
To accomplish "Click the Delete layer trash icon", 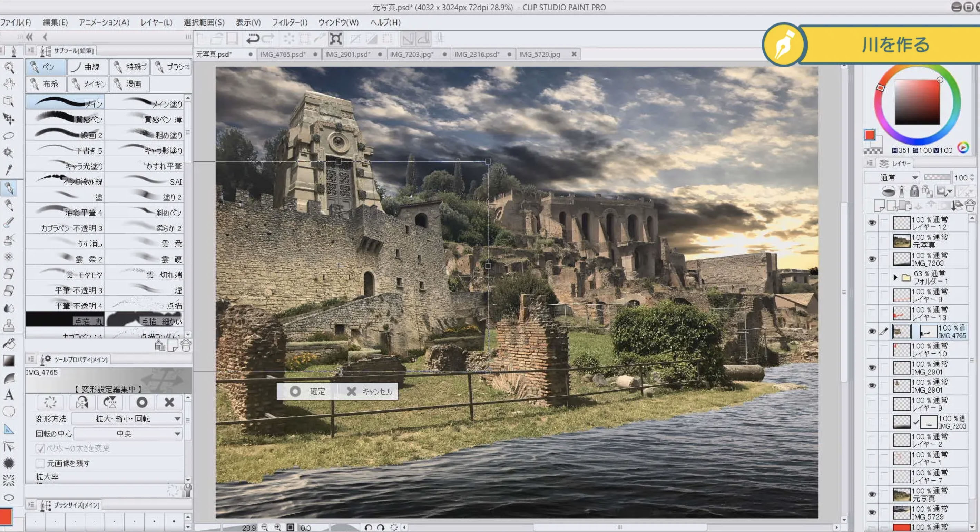I will 970,206.
